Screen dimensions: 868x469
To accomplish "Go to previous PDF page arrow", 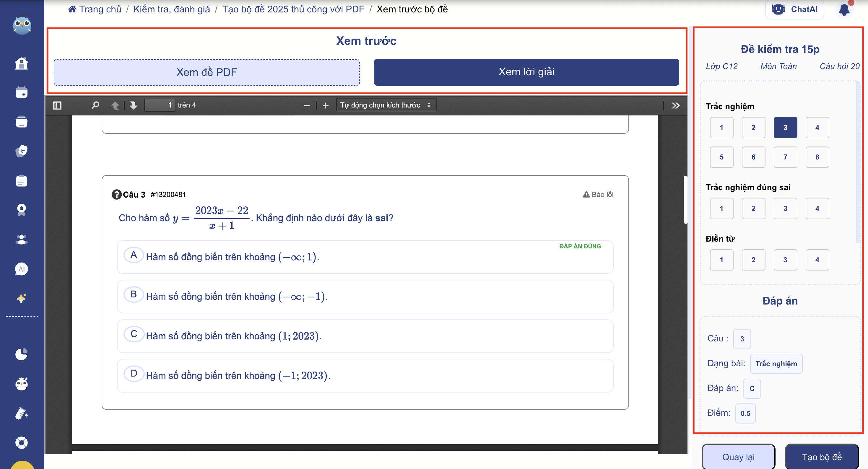I will [x=115, y=105].
